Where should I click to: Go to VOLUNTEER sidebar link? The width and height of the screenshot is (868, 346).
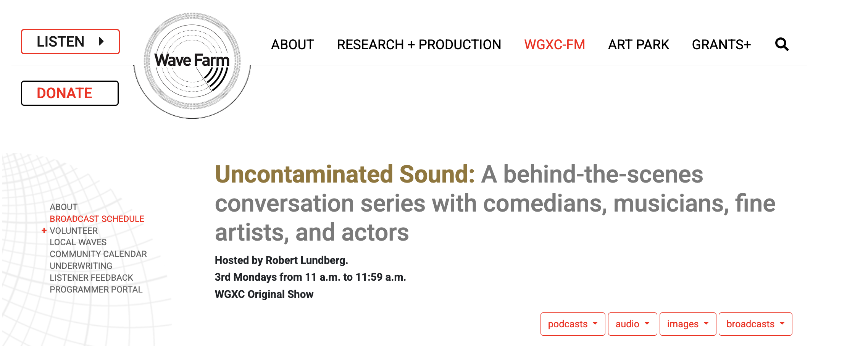click(74, 231)
